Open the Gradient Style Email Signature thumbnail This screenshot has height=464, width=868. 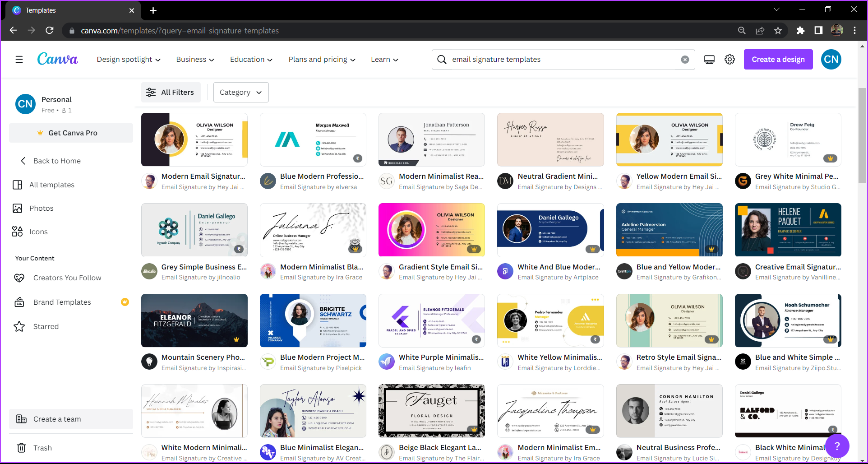click(431, 230)
